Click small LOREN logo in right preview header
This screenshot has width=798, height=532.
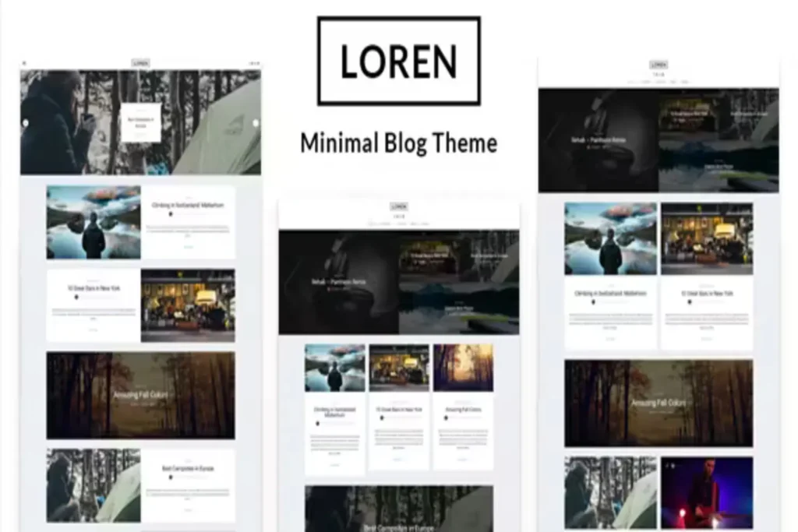point(659,65)
